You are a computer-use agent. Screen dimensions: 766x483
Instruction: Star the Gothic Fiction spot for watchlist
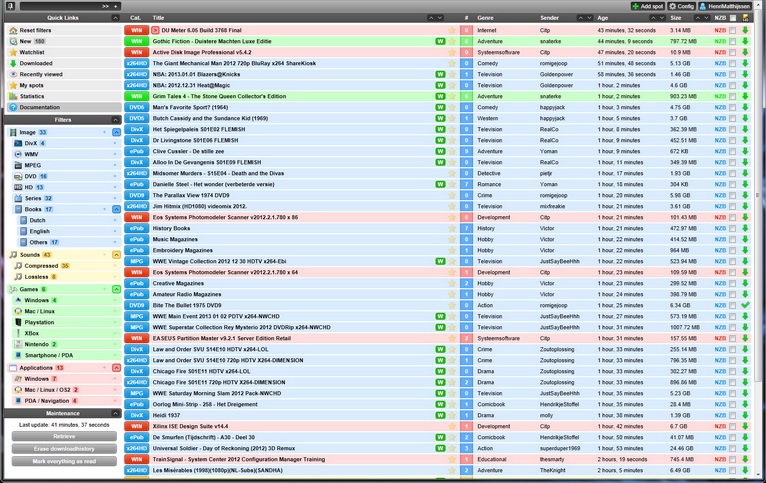point(452,41)
